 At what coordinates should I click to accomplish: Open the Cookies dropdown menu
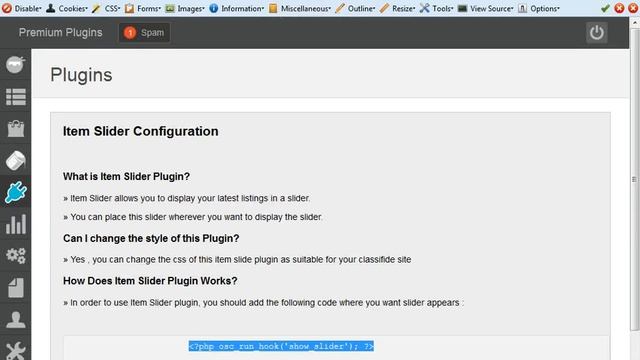[x=67, y=8]
